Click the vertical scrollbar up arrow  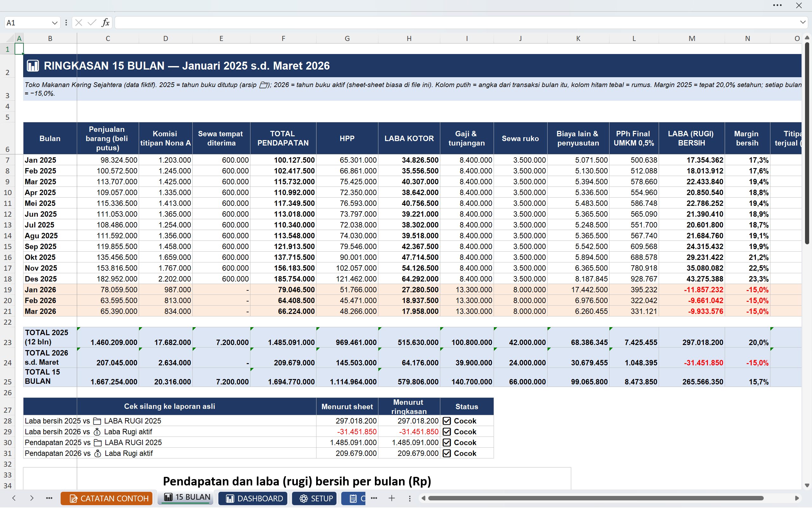807,37
